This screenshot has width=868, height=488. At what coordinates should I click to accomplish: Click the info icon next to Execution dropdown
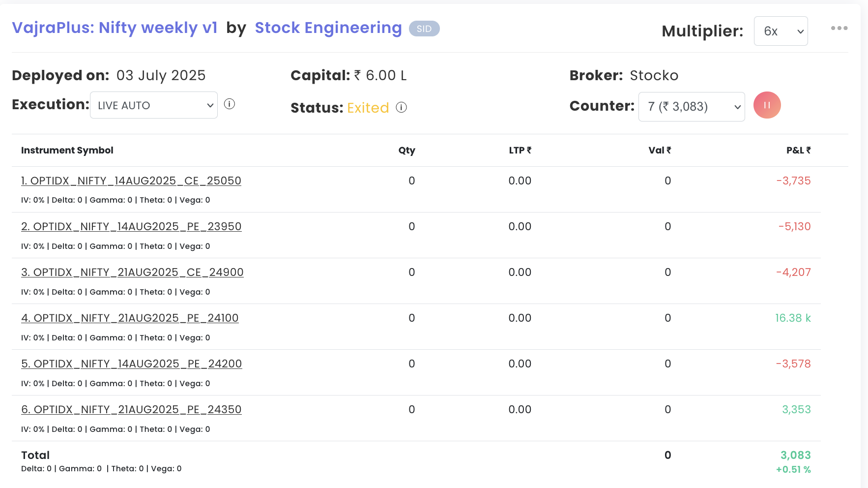click(230, 104)
